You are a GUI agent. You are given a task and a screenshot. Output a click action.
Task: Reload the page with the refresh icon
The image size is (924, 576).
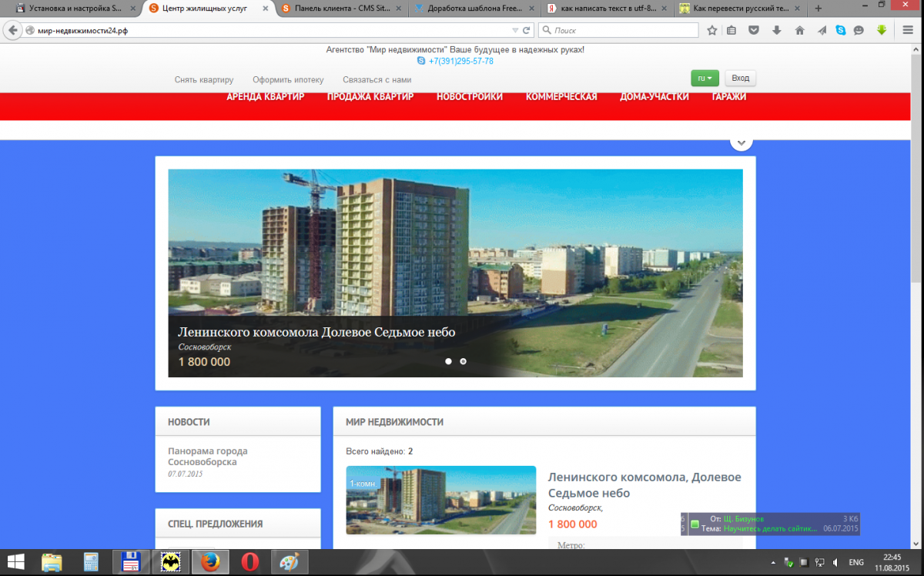pyautogui.click(x=527, y=31)
